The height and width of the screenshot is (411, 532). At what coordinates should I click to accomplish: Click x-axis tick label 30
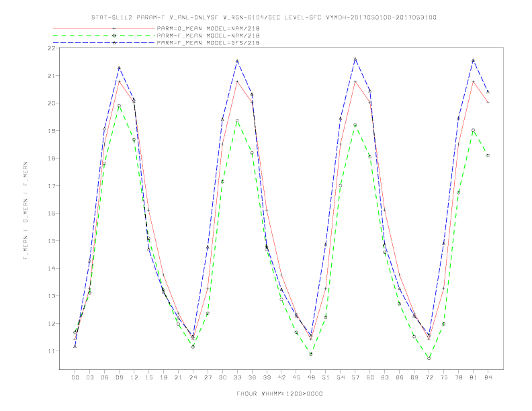(x=222, y=377)
